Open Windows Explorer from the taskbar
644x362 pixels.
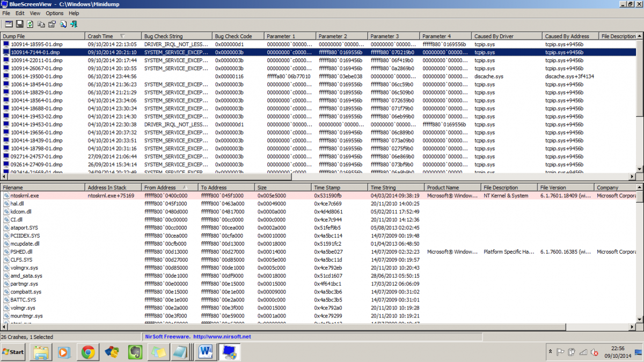[x=41, y=352]
